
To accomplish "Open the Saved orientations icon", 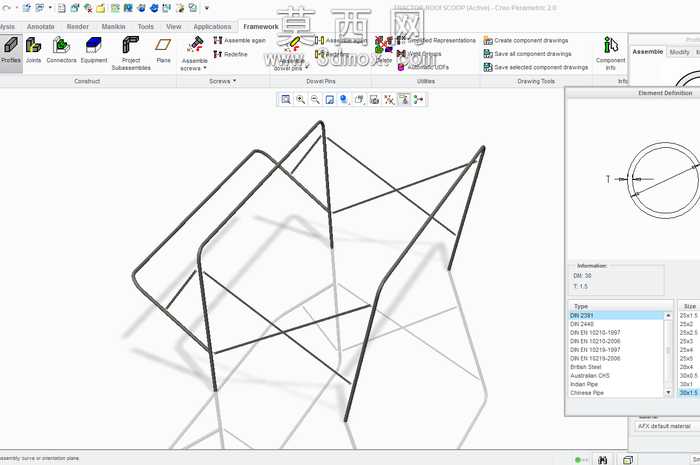I will (x=359, y=100).
